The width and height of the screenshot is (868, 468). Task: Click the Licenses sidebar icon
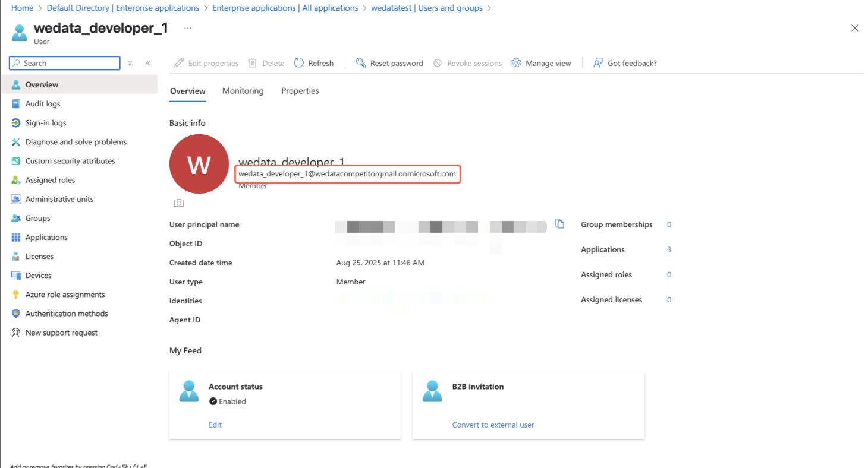[16, 257]
